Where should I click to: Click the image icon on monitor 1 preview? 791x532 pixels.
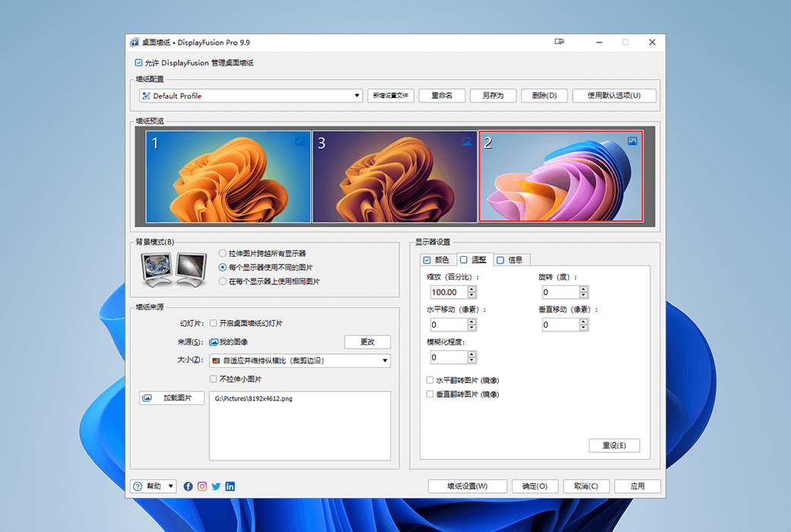(x=300, y=141)
